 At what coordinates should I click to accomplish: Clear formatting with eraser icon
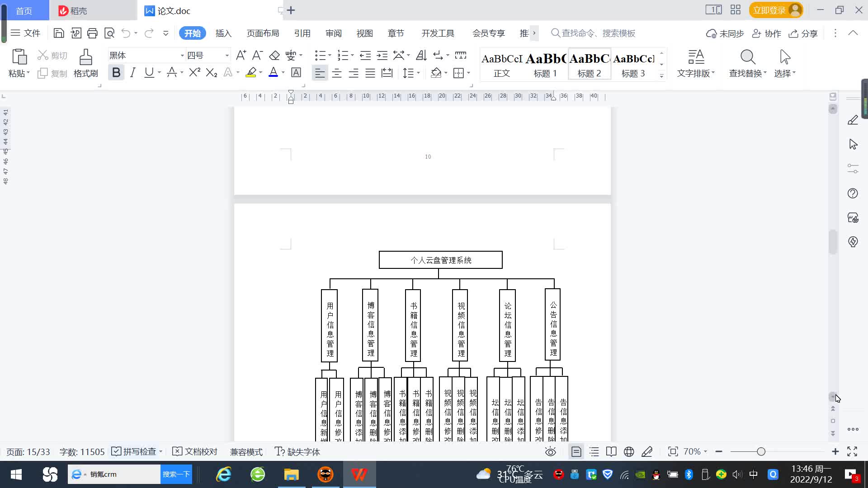(x=274, y=55)
